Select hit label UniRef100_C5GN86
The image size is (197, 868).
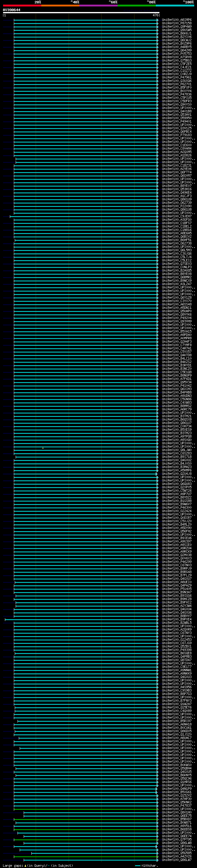pyautogui.click(x=176, y=399)
